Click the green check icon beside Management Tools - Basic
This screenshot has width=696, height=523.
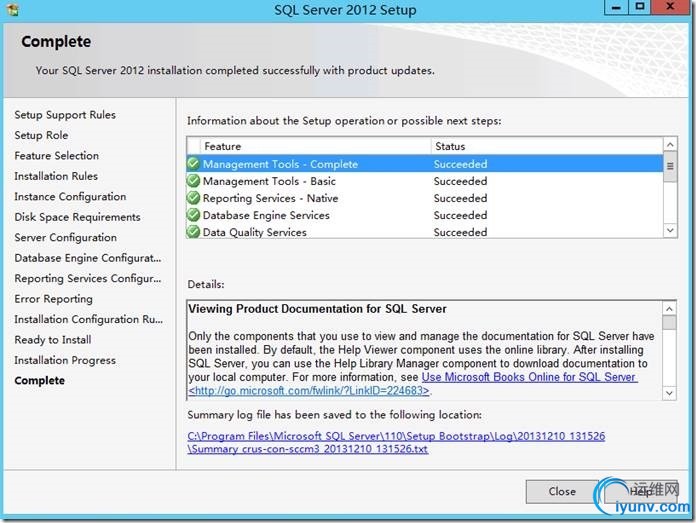point(193,181)
